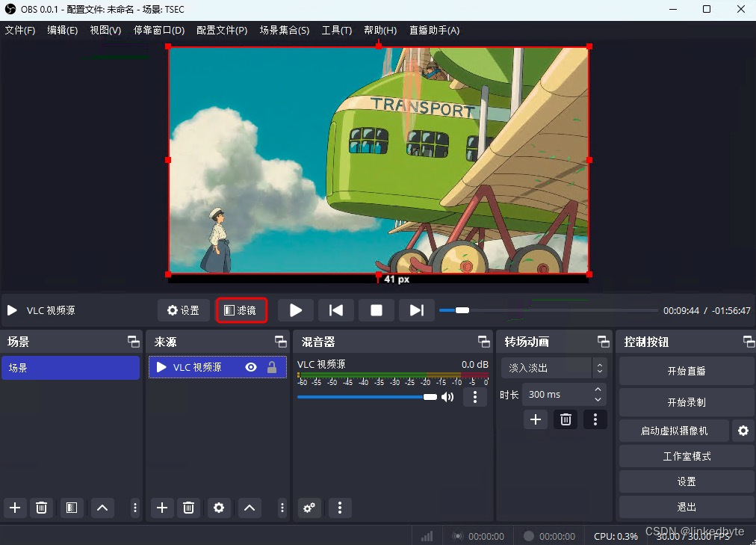Add a new scene
756x545 pixels.
[x=15, y=508]
